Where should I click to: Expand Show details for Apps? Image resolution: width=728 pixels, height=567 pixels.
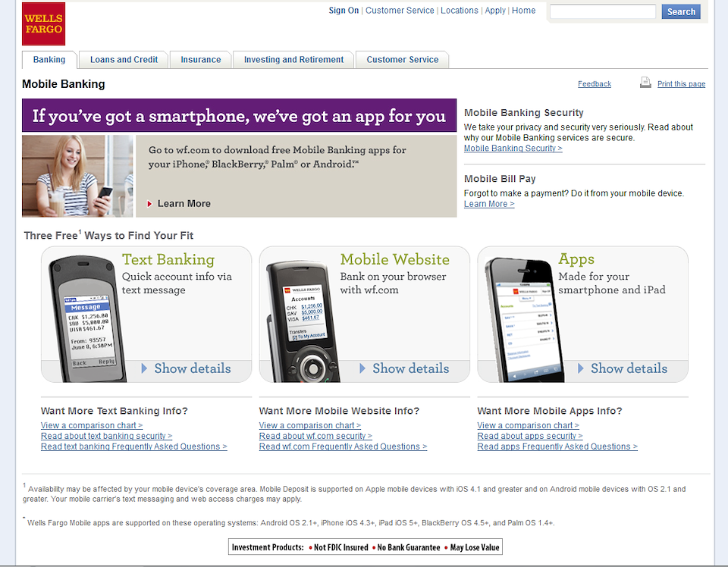pyautogui.click(x=623, y=368)
